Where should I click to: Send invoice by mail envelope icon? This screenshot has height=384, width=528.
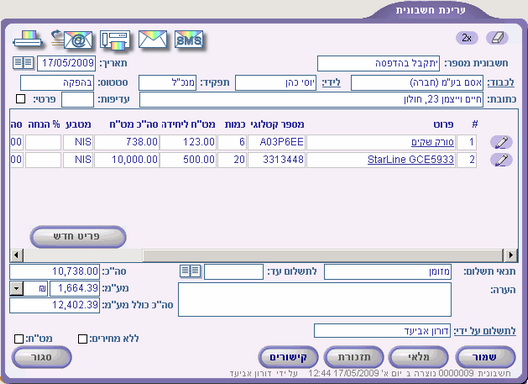[x=153, y=40]
